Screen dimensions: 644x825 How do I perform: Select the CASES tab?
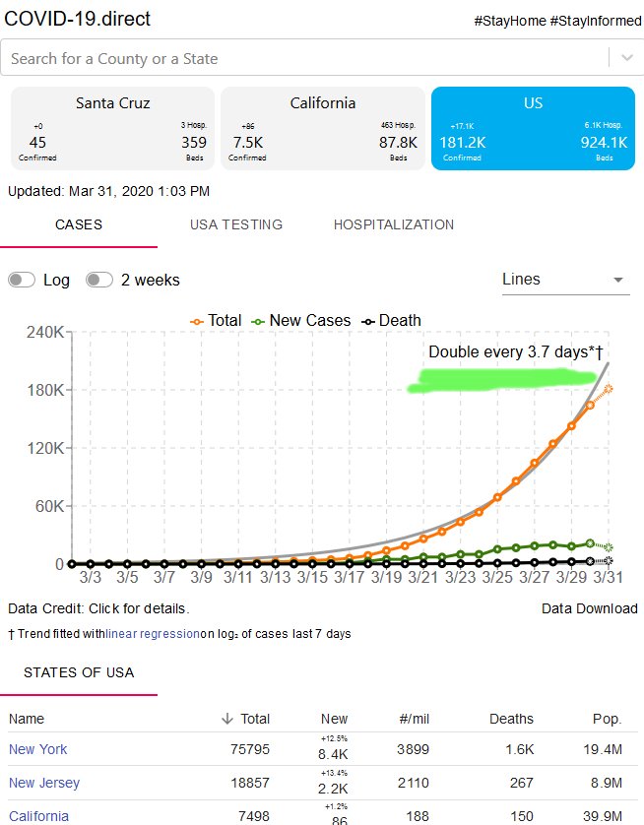(x=79, y=224)
